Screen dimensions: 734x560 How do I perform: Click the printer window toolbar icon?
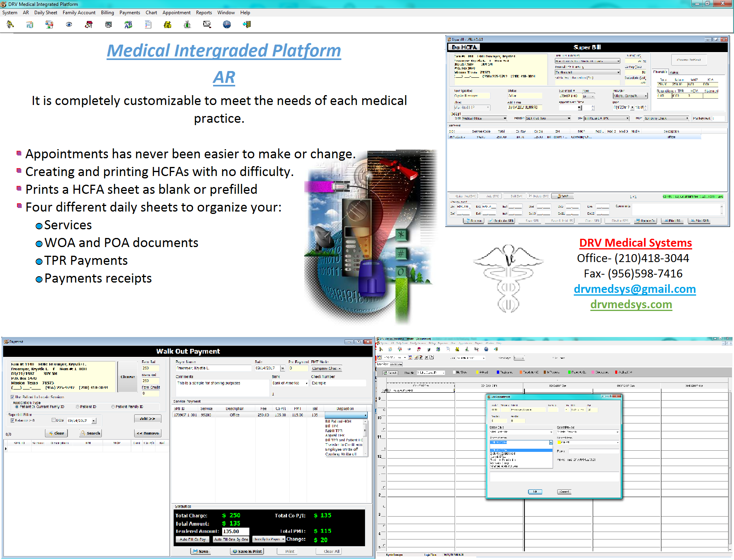click(109, 24)
